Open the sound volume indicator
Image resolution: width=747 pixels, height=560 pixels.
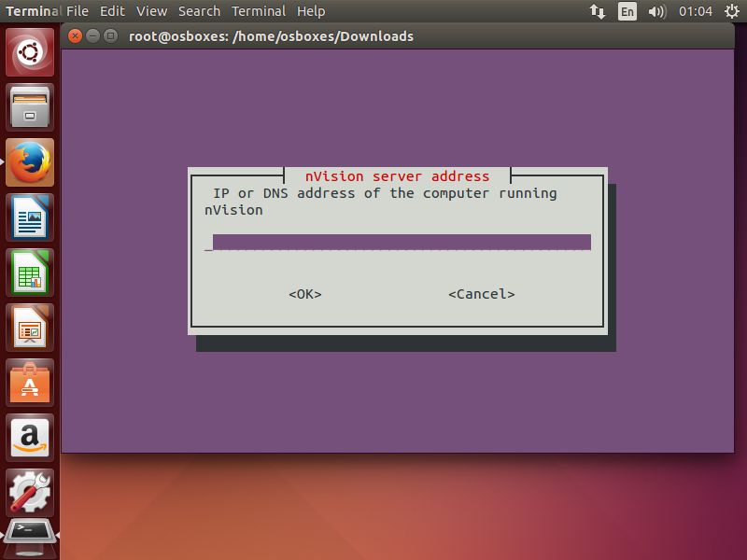coord(657,11)
